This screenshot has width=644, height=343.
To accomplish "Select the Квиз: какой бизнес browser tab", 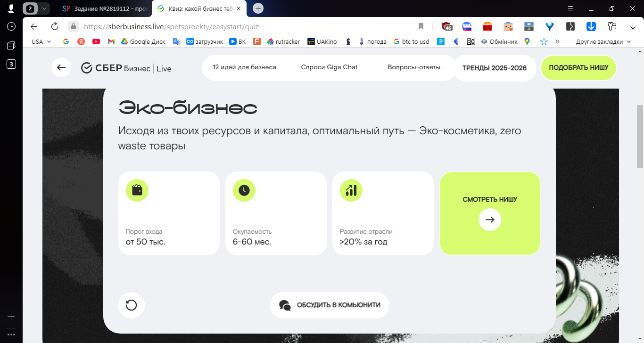I will (198, 8).
